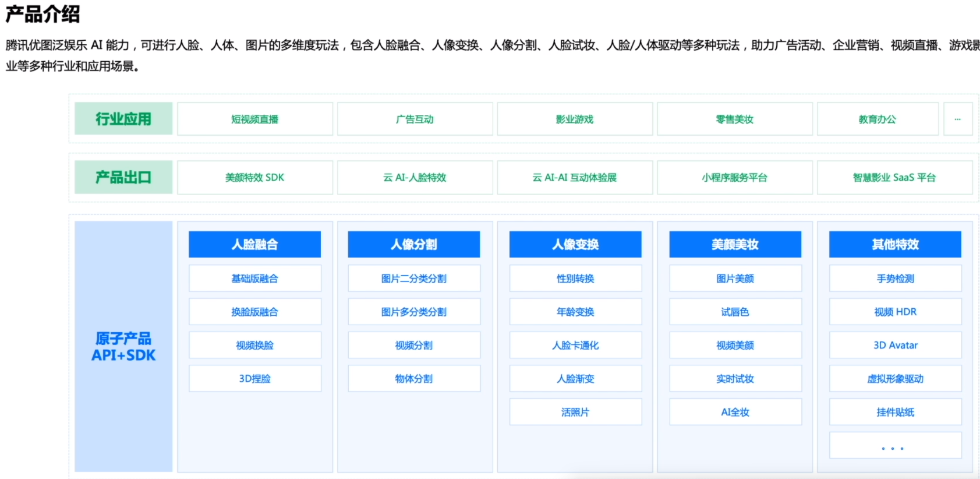Choose AI全妆 feature

pyautogui.click(x=735, y=412)
